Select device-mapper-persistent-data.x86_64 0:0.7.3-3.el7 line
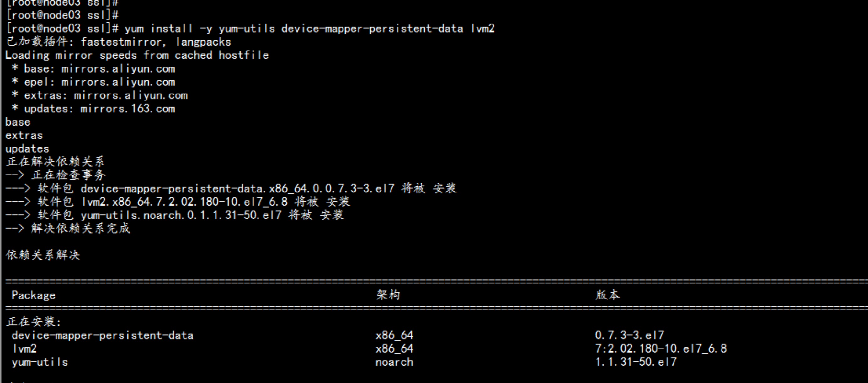 [231, 188]
